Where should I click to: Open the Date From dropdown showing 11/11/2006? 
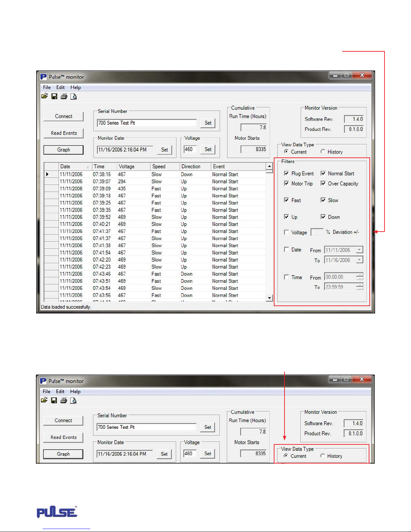[359, 250]
